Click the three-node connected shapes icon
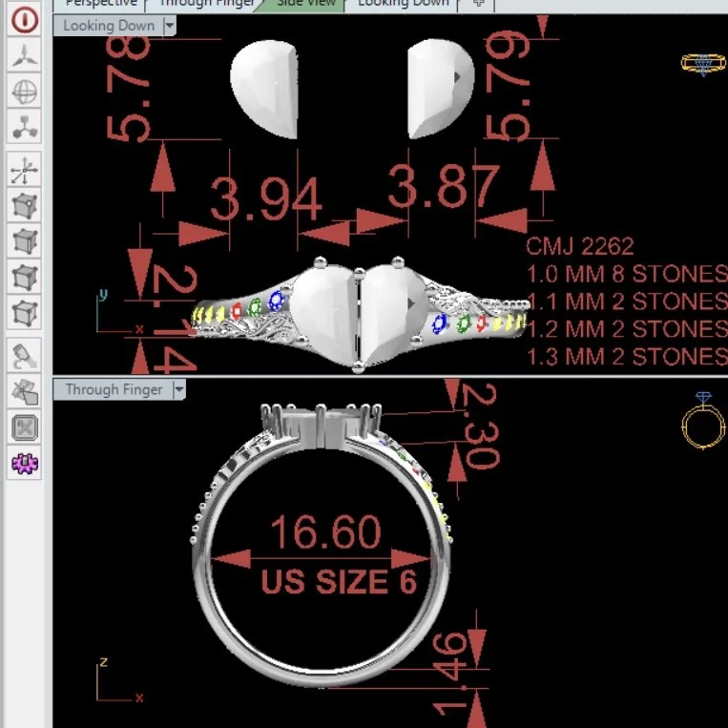The height and width of the screenshot is (728, 728). click(x=25, y=126)
